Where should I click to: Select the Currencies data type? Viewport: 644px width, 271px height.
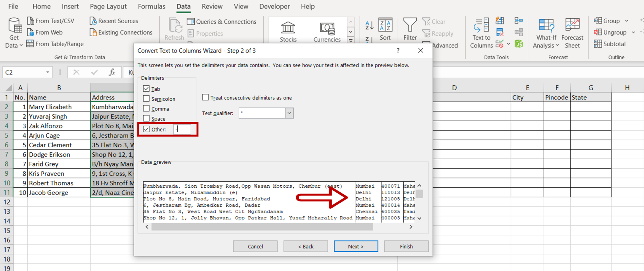tap(327, 32)
